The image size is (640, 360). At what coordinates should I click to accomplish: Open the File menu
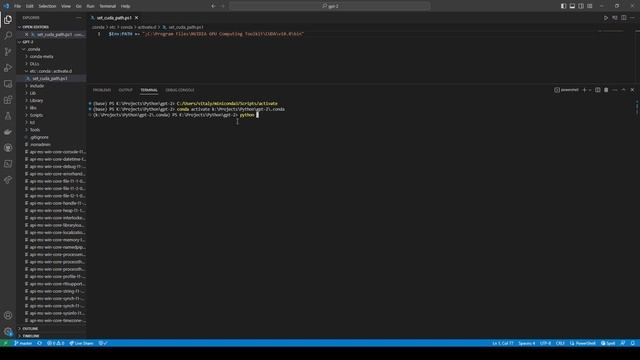tap(17, 6)
